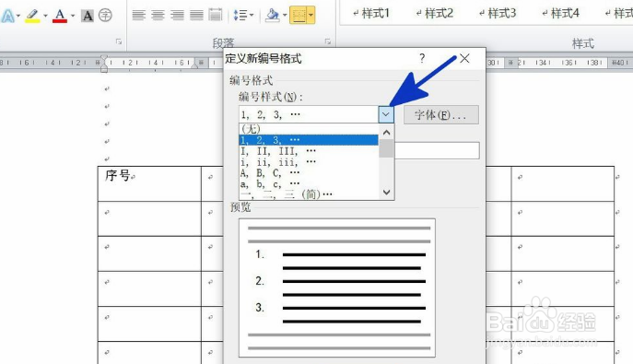Toggle character shading A icon
633x364 pixels.
tap(88, 16)
